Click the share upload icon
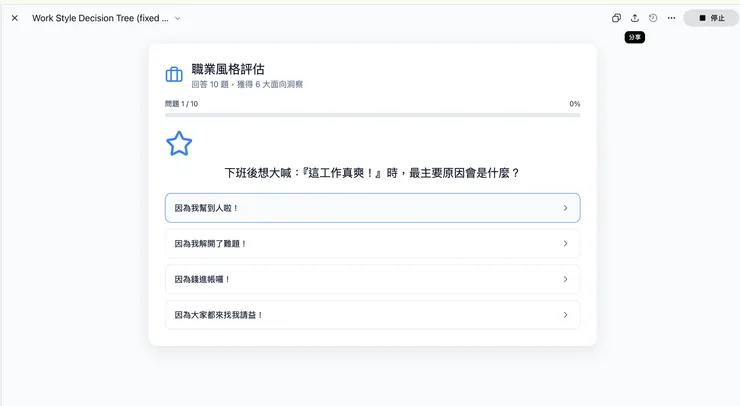Image resolution: width=740 pixels, height=406 pixels. pyautogui.click(x=635, y=18)
